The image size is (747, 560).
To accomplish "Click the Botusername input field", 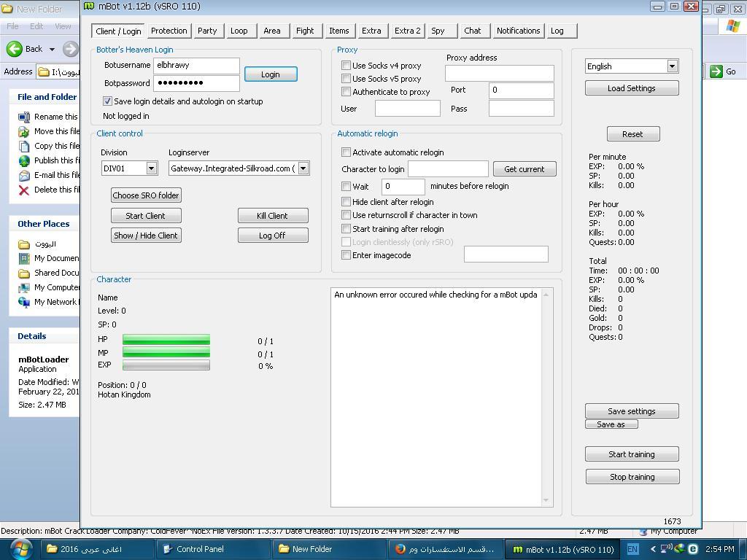I will pyautogui.click(x=196, y=65).
